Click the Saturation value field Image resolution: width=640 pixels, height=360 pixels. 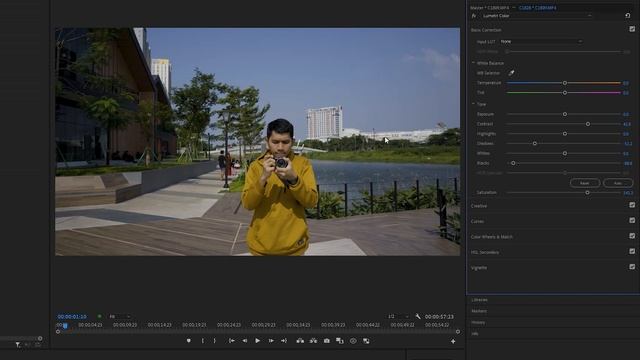[x=628, y=193]
